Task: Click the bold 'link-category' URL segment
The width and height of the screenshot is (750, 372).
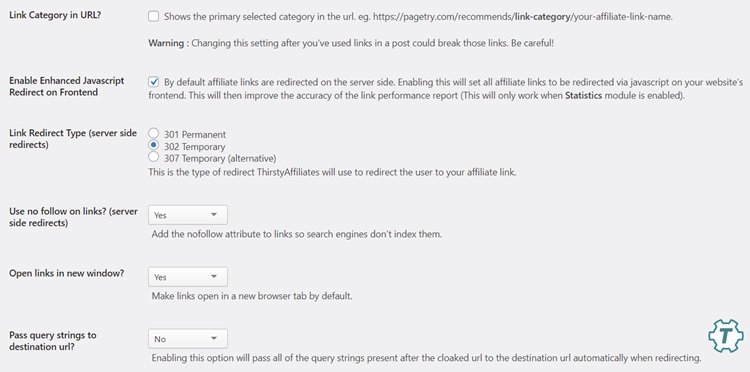Action: coord(543,17)
